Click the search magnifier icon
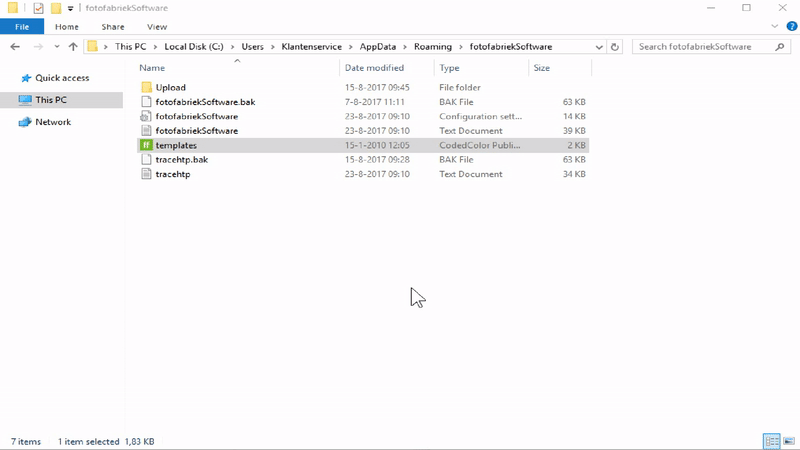Screen dimensions: 800x450 (x=777, y=47)
